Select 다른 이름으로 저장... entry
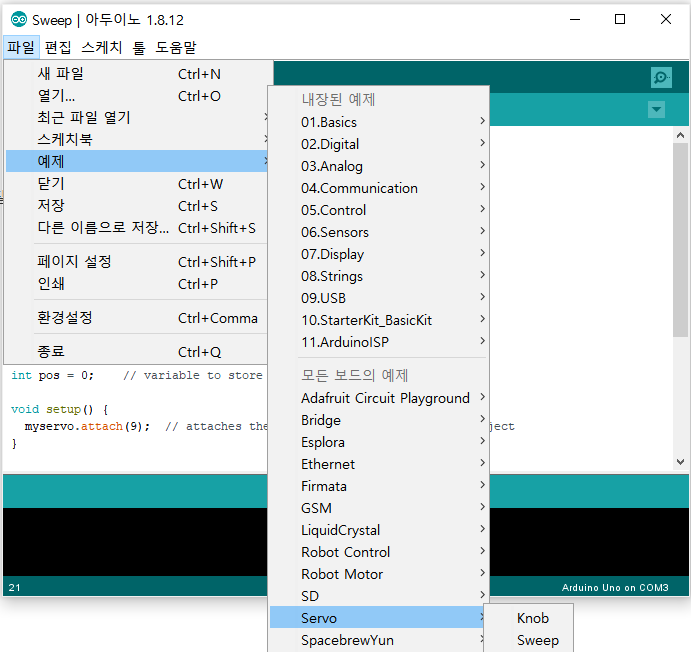 pos(137,228)
